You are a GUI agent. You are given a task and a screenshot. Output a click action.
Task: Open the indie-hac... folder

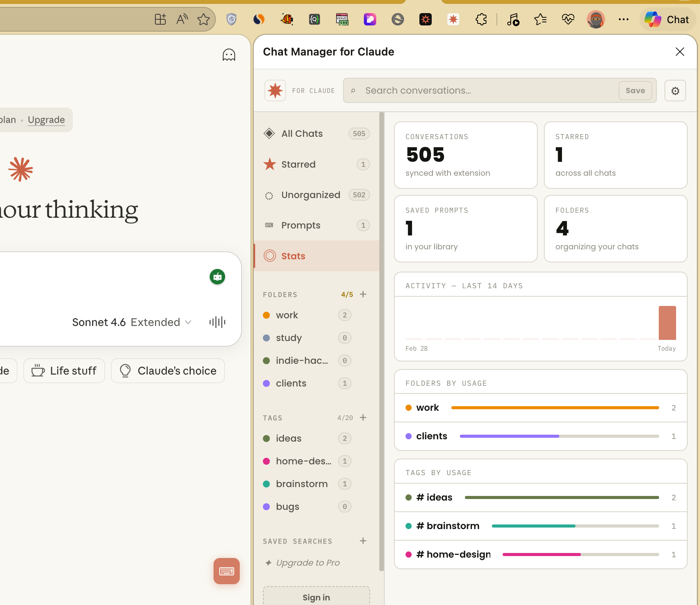tap(307, 361)
